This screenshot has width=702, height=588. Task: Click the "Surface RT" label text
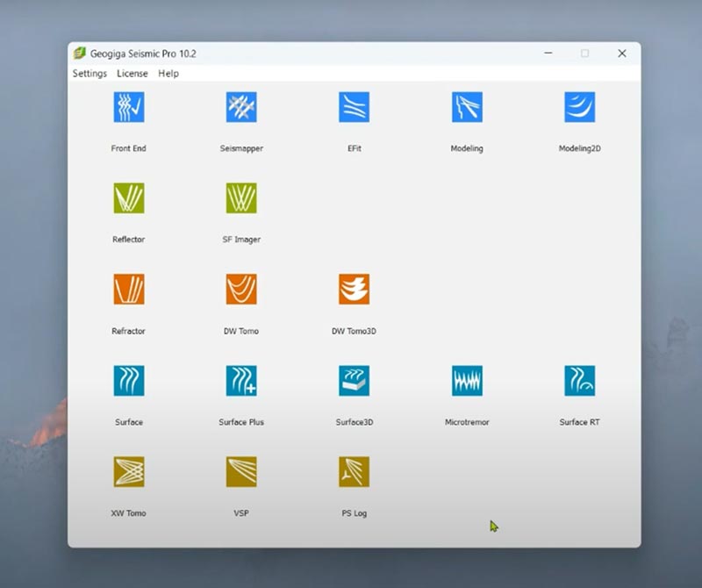click(x=580, y=422)
